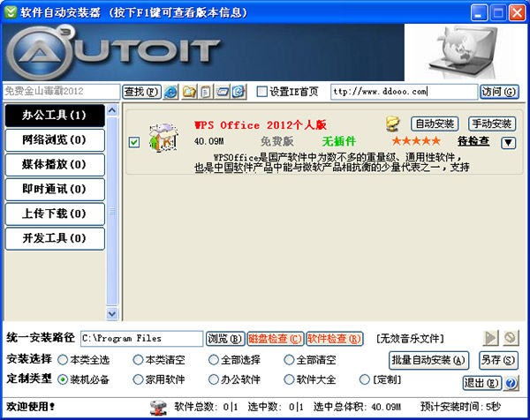The image size is (530, 420).
Task: Click the 批量自动安装(A) button
Action: click(x=428, y=360)
